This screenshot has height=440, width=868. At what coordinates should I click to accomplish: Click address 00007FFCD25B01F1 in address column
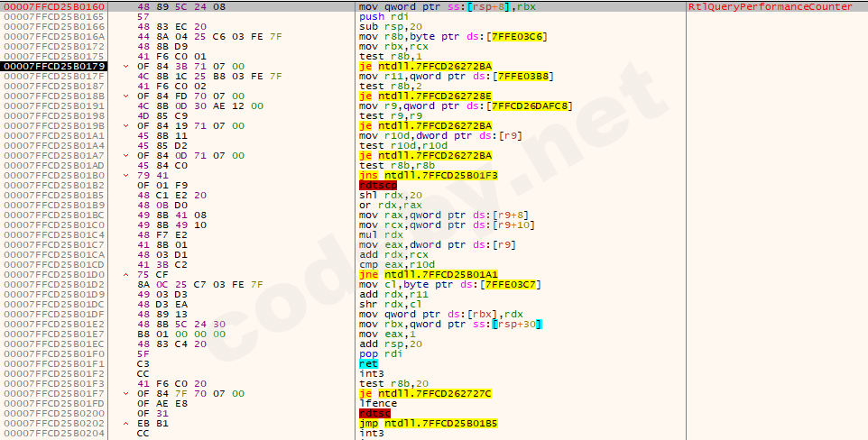pos(54,365)
